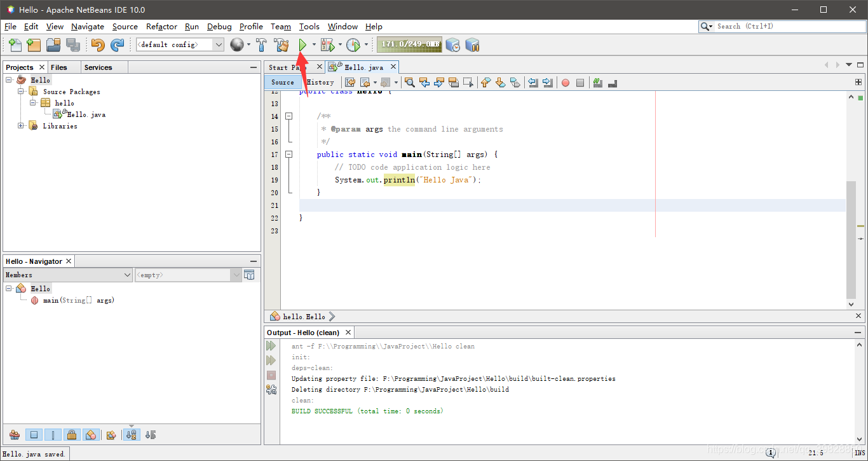Click the Shift Line Right icon
This screenshot has height=461, width=868.
[x=547, y=82]
